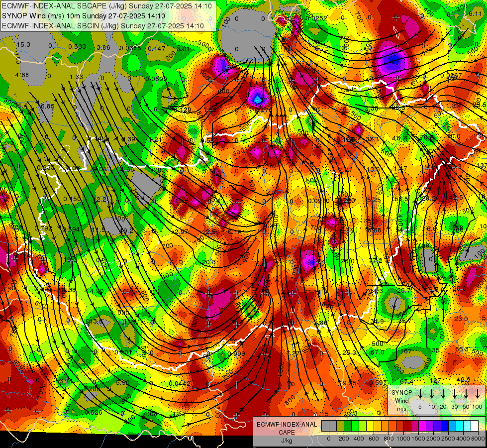Click the 4000 tick label on CAPE scale

463,439
